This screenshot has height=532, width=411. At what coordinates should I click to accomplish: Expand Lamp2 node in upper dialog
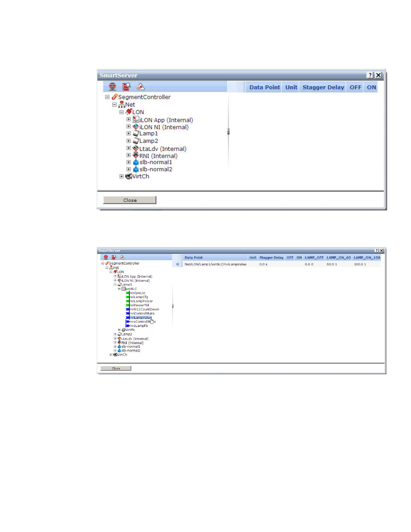128,141
